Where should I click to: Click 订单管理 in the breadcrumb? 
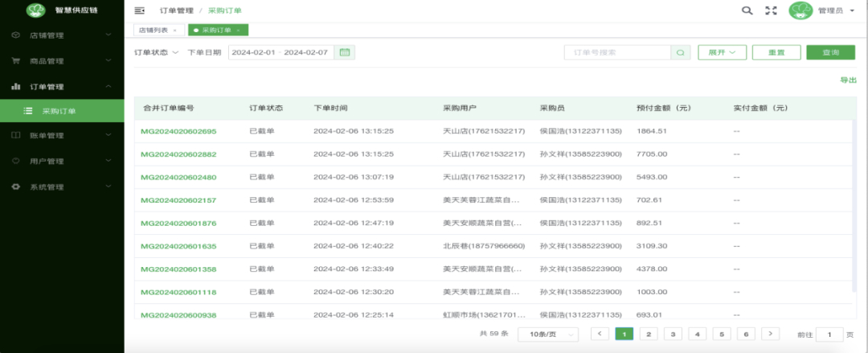click(177, 10)
